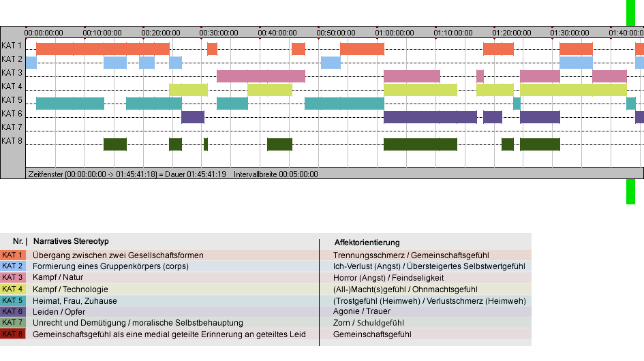Click the KAT 7 row label in timeline chart
This screenshot has width=644, height=361.
click(12, 127)
